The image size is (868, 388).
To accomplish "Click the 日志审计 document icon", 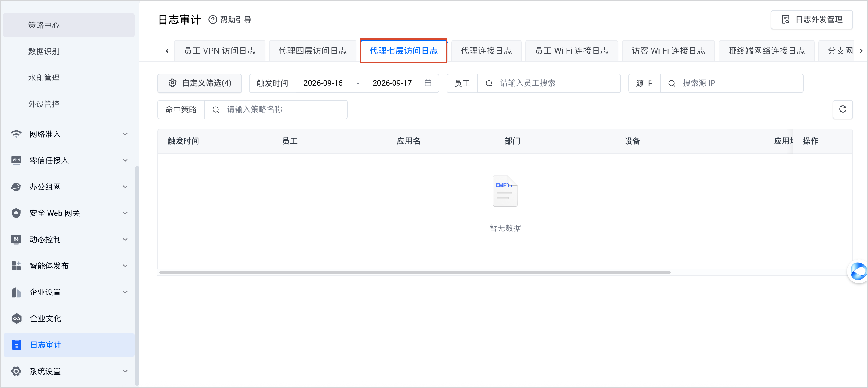I will coord(16,345).
